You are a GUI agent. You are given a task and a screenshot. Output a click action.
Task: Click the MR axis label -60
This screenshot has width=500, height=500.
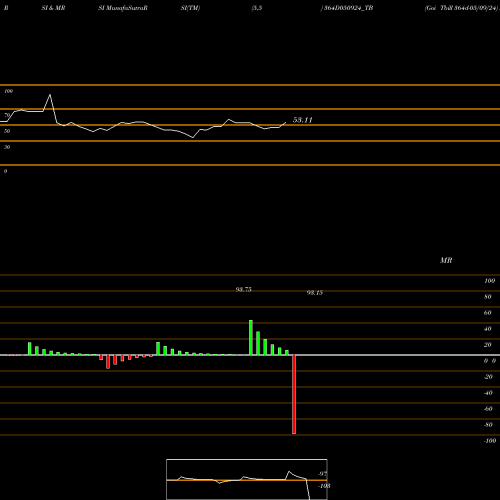pyautogui.click(x=488, y=409)
